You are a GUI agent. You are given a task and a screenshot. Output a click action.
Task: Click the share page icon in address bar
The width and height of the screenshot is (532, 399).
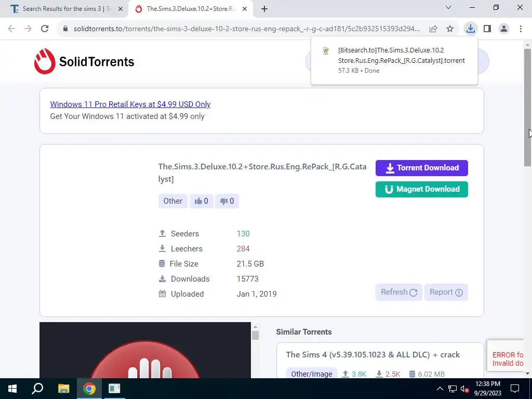pyautogui.click(x=433, y=29)
